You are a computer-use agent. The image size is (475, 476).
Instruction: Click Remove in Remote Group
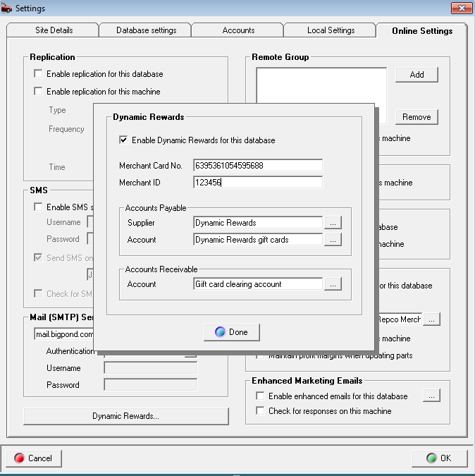(417, 117)
